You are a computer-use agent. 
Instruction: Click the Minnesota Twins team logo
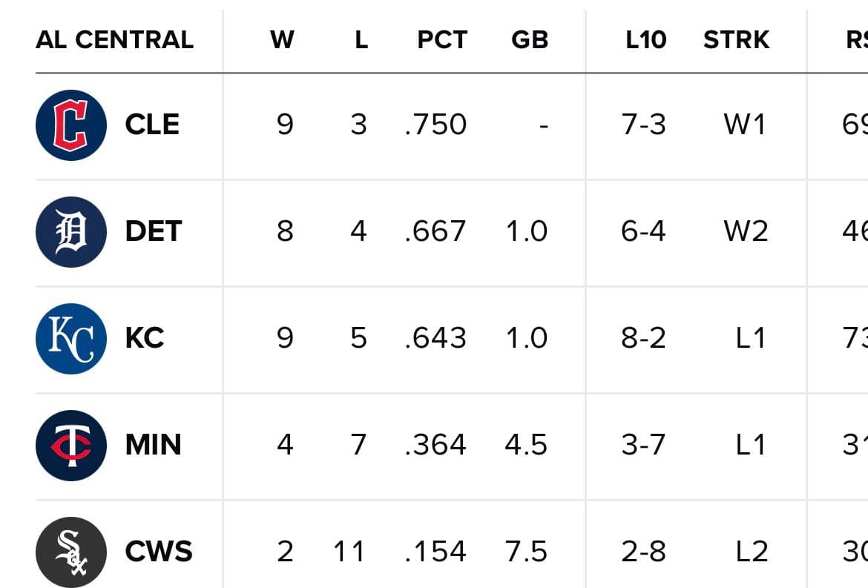coord(71,446)
